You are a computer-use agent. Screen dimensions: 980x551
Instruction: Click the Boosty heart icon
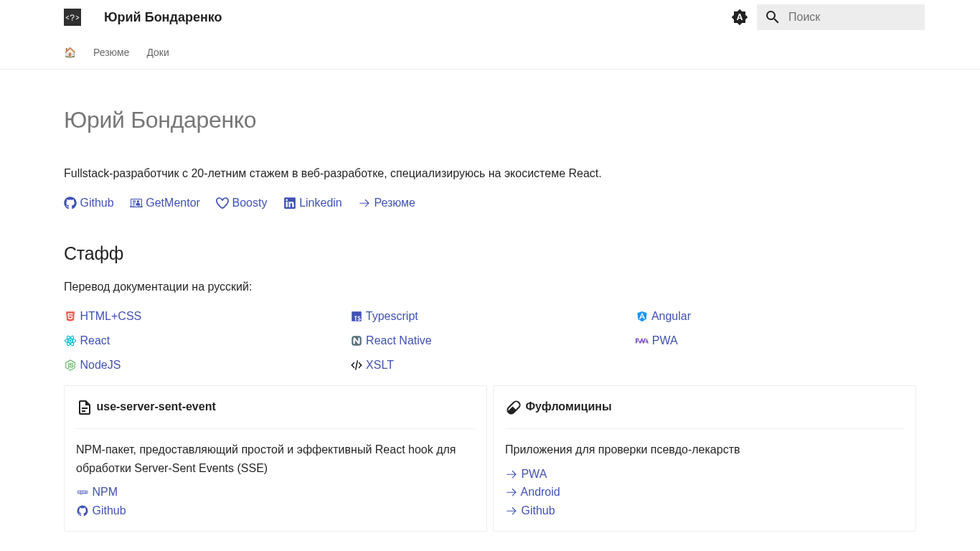click(222, 203)
